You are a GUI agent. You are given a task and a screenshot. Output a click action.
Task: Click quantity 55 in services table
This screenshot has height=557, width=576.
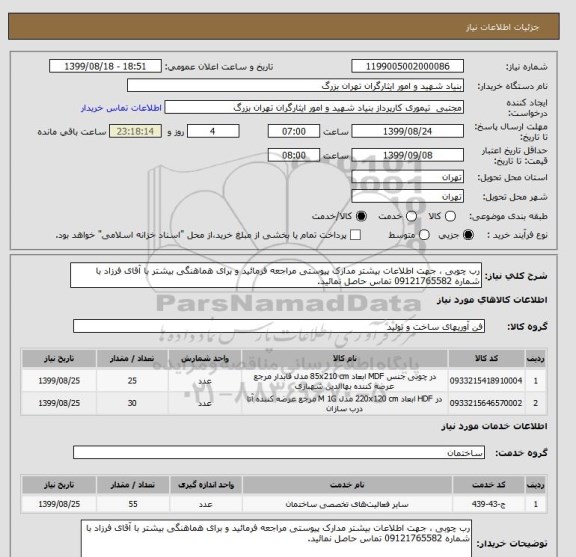pyautogui.click(x=133, y=504)
